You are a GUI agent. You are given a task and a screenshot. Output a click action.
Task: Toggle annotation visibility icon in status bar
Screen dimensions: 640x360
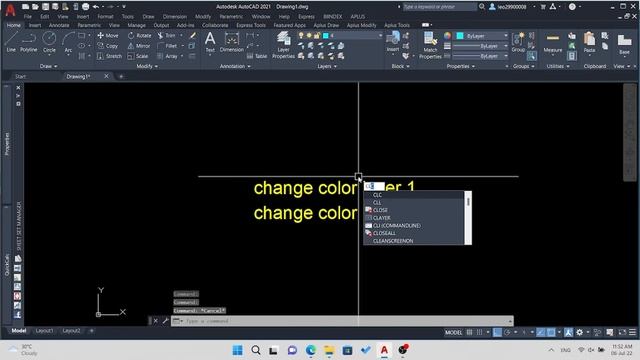[x=568, y=332]
